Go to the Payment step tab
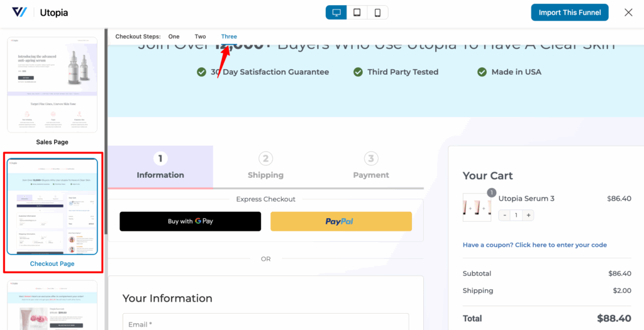This screenshot has height=330, width=644. 371,167
